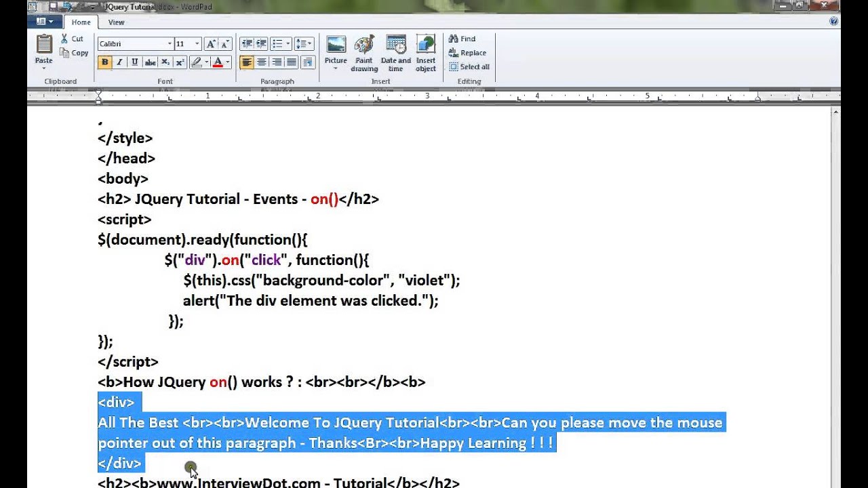This screenshot has width=868, height=488.
Task: Start a bulleted list
Action: (x=276, y=44)
